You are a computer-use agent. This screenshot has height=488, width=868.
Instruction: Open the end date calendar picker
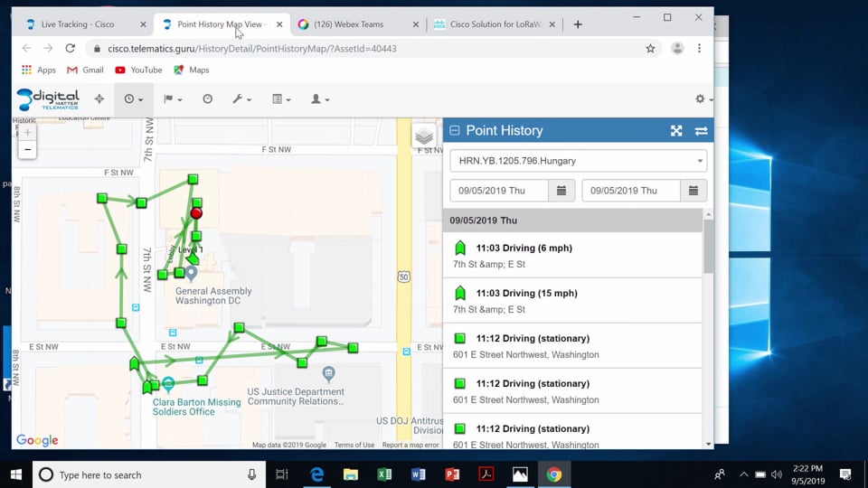click(x=693, y=191)
